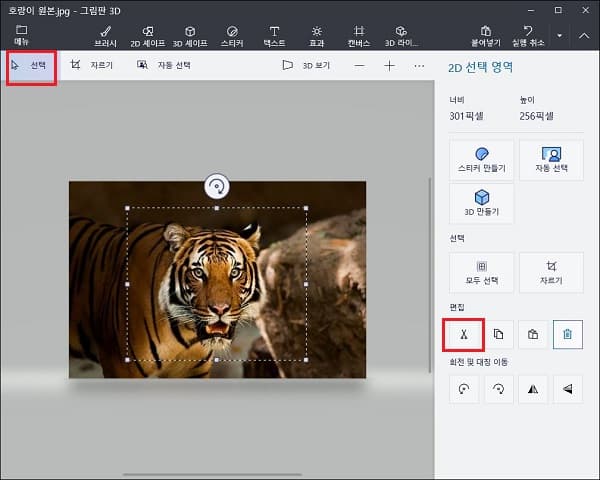The image size is (600, 480).
Task: Activate the 선택 select tool
Action: 32,65
